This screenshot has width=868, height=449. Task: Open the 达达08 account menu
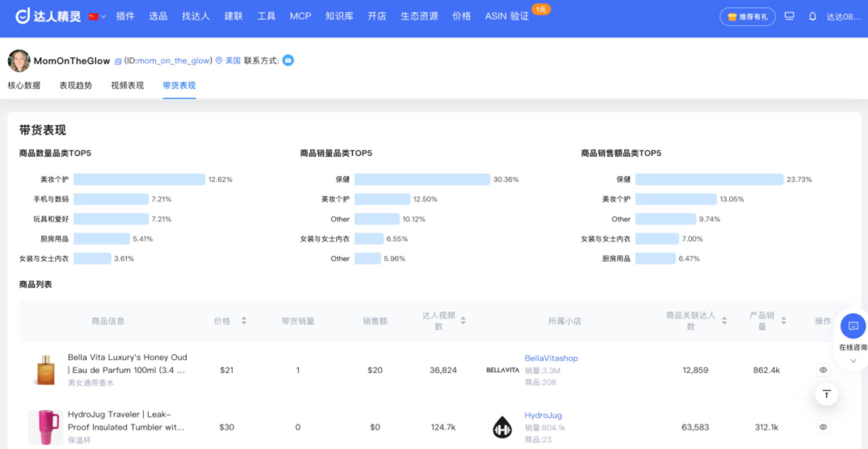[x=843, y=17]
